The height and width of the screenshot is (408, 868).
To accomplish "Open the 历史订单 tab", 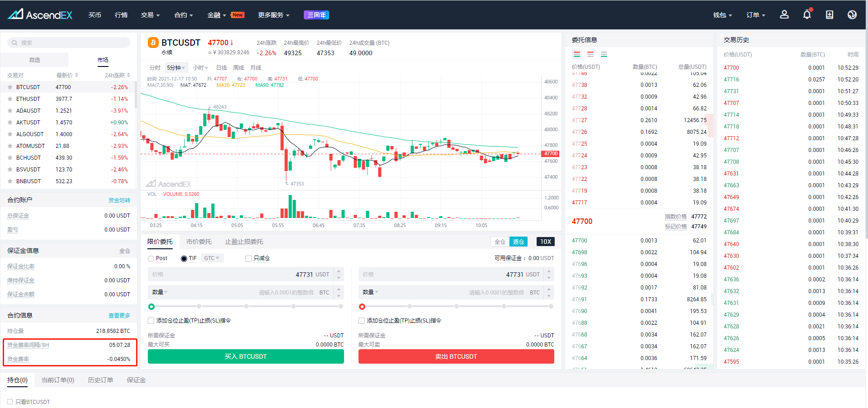I will point(100,380).
